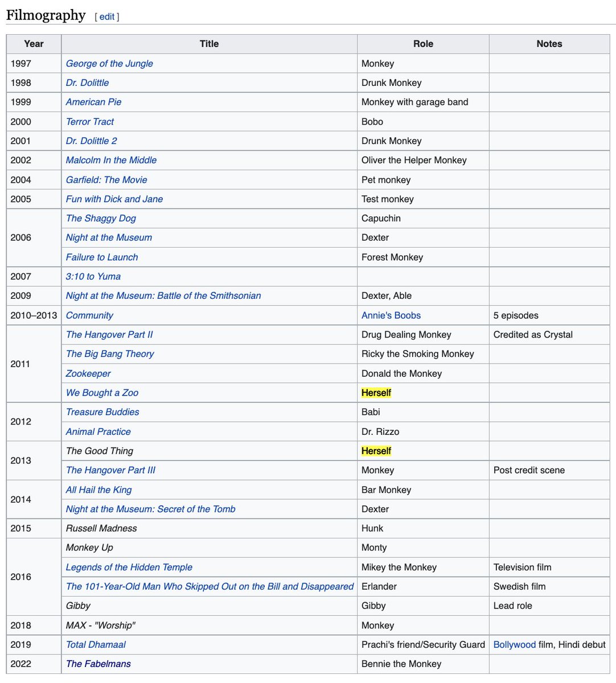Viewport: 616px width, 683px height.
Task: Click the Lead role note
Action: click(x=512, y=606)
